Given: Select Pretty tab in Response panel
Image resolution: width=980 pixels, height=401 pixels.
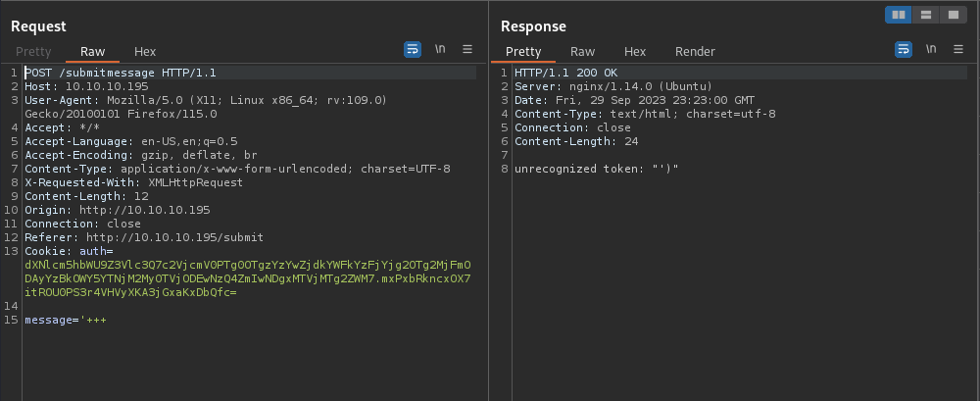Looking at the screenshot, I should point(523,52).
